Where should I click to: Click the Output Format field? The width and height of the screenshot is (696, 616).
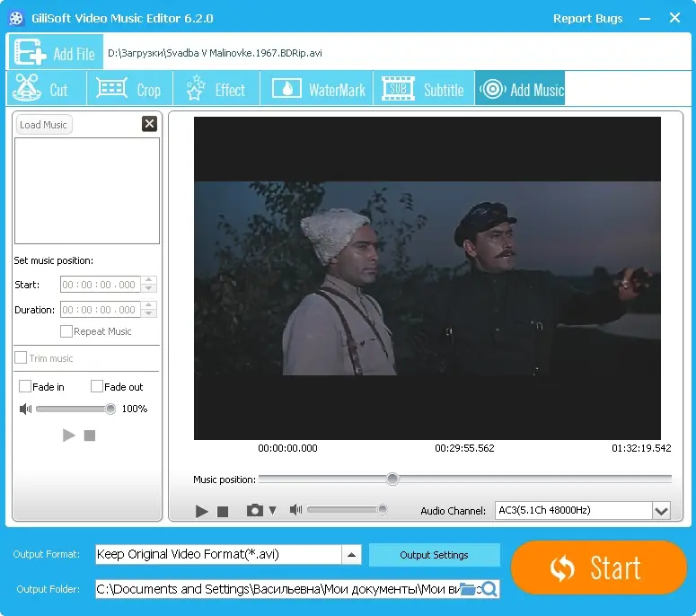point(218,554)
